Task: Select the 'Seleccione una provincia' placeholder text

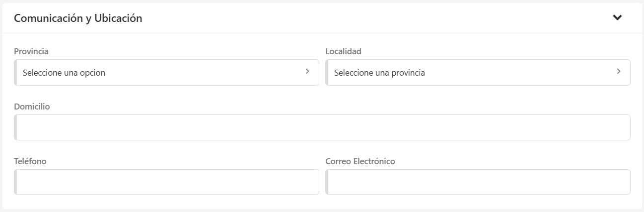Action: [x=379, y=73]
